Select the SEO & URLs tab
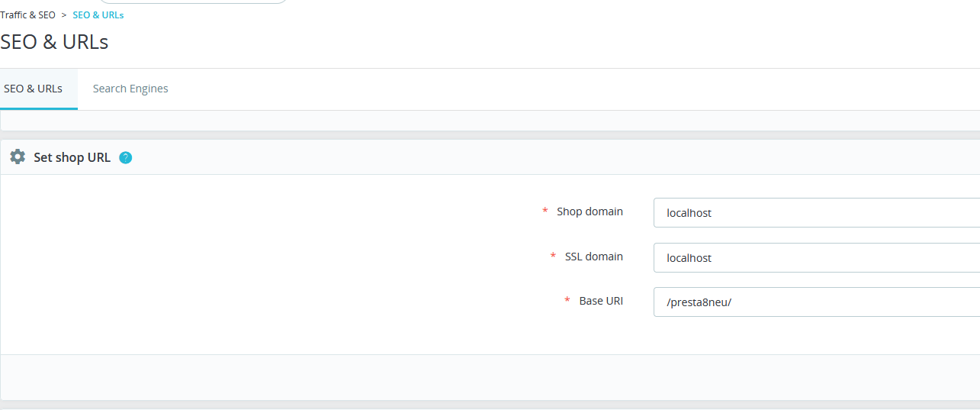Screen dimensions: 980x410 click(x=34, y=89)
